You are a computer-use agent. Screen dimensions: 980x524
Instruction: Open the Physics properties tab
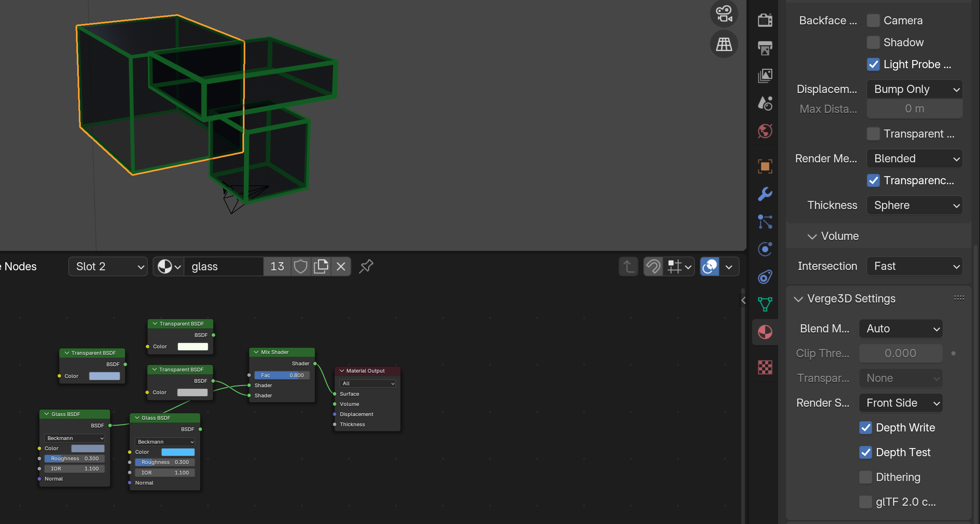765,249
